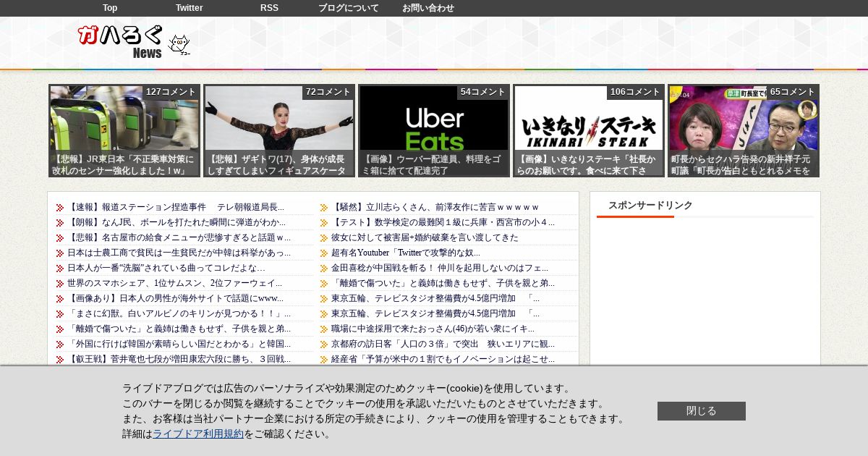Open 【叡王戦】菅井竜也七段 headline
Image resolution: width=868 pixels, height=456 pixels.
click(179, 359)
